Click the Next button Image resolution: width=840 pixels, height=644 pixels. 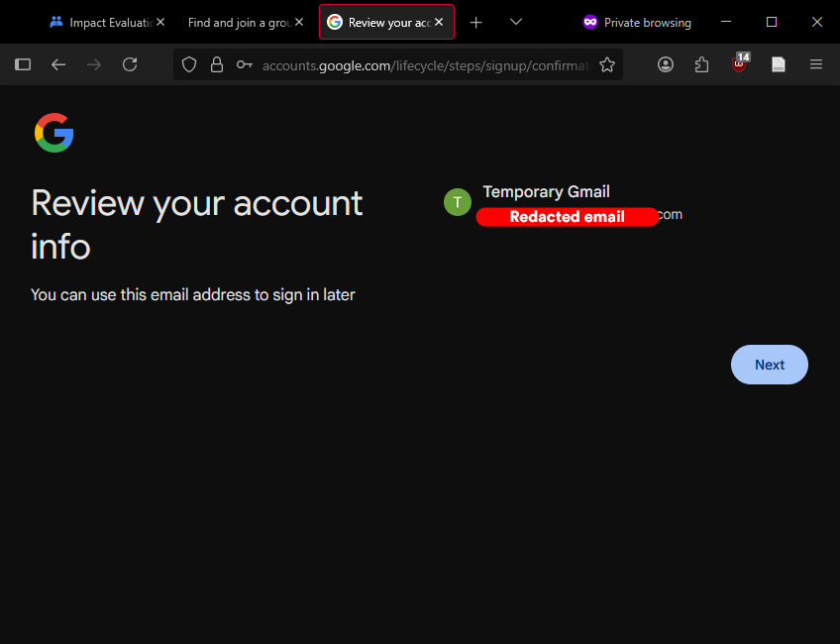pos(769,365)
